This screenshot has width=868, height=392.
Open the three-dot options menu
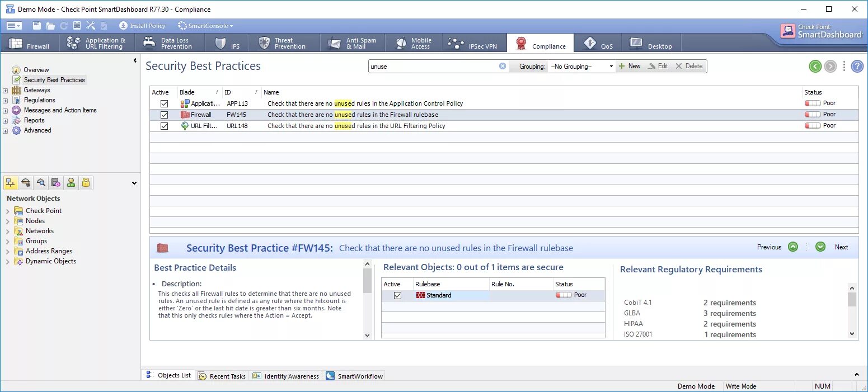(x=844, y=66)
